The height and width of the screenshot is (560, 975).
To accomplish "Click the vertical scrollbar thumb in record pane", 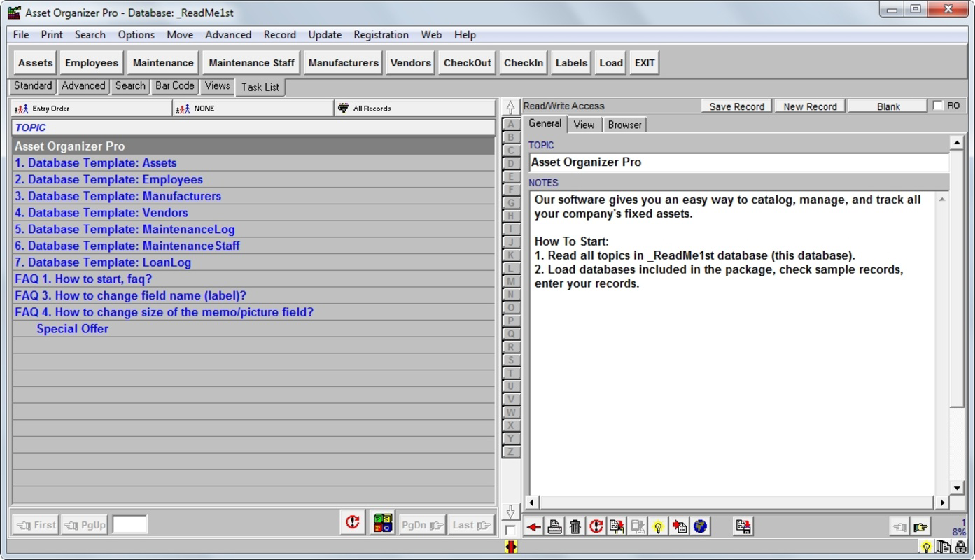I will pos(957,278).
